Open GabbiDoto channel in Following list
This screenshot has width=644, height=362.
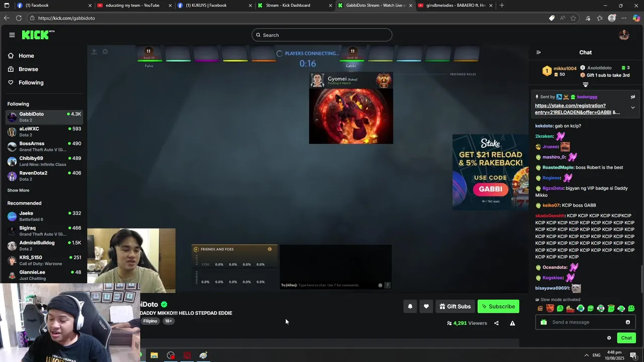(x=44, y=117)
